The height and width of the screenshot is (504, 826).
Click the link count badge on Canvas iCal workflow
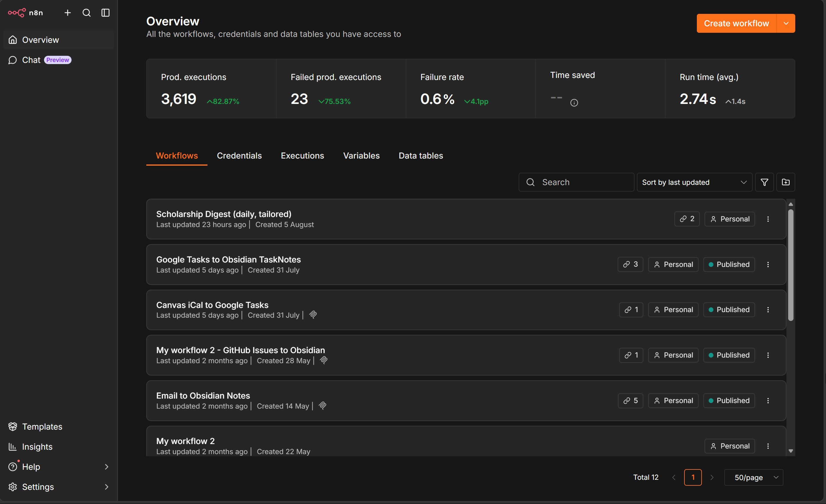631,310
